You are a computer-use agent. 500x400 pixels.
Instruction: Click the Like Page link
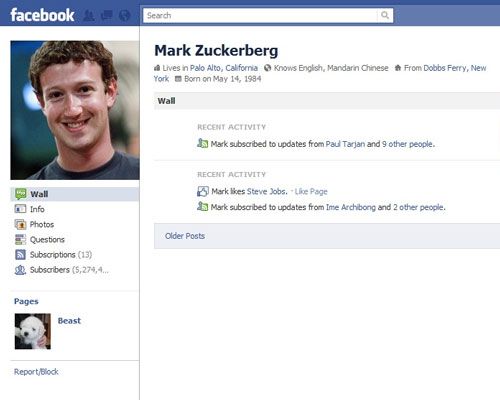point(311,191)
